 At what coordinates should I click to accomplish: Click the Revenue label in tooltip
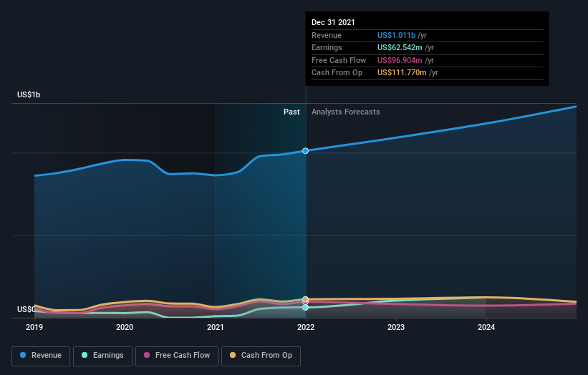(x=327, y=35)
